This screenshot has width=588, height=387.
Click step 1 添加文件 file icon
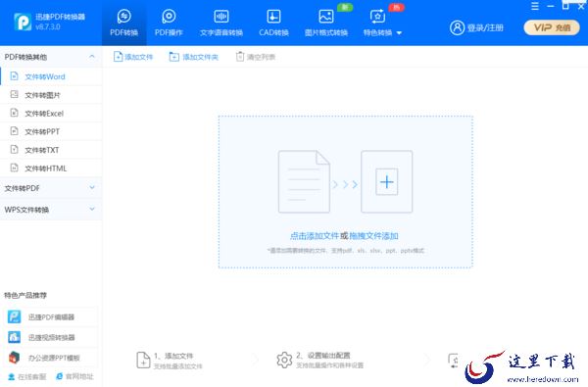click(x=143, y=360)
